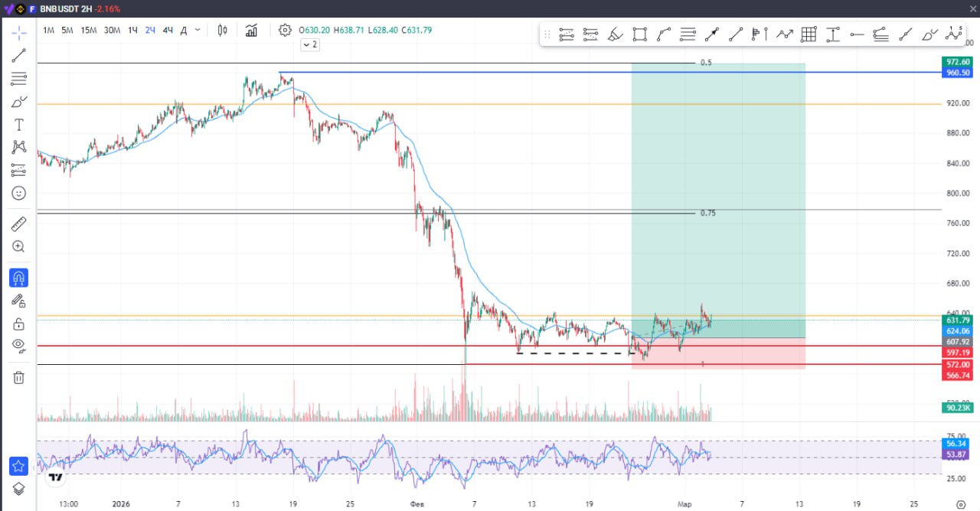Open the indicators chart icon
This screenshot has width=980, height=511.
(251, 31)
